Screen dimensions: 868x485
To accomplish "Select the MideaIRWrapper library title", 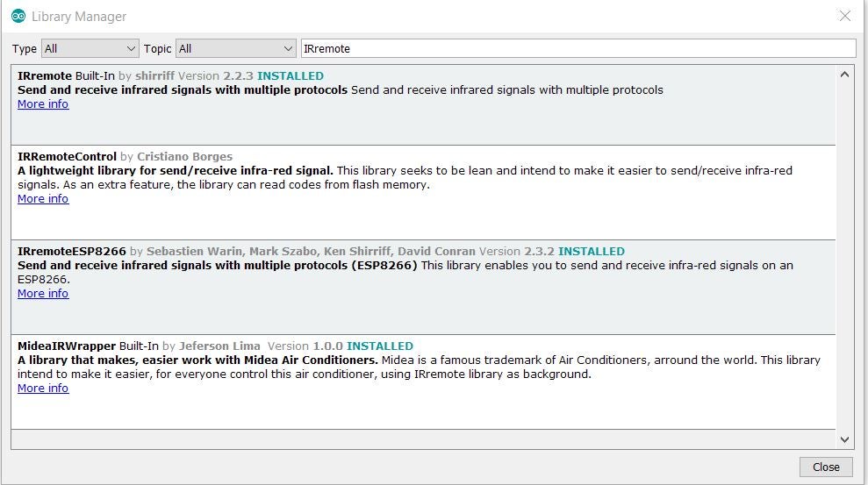I will pyautogui.click(x=67, y=346).
